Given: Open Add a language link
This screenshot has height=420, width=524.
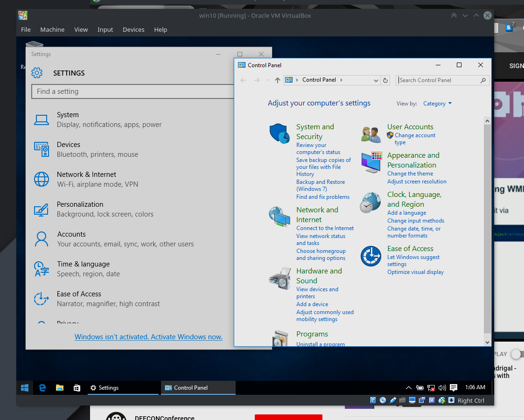Looking at the screenshot, I should 407,213.
